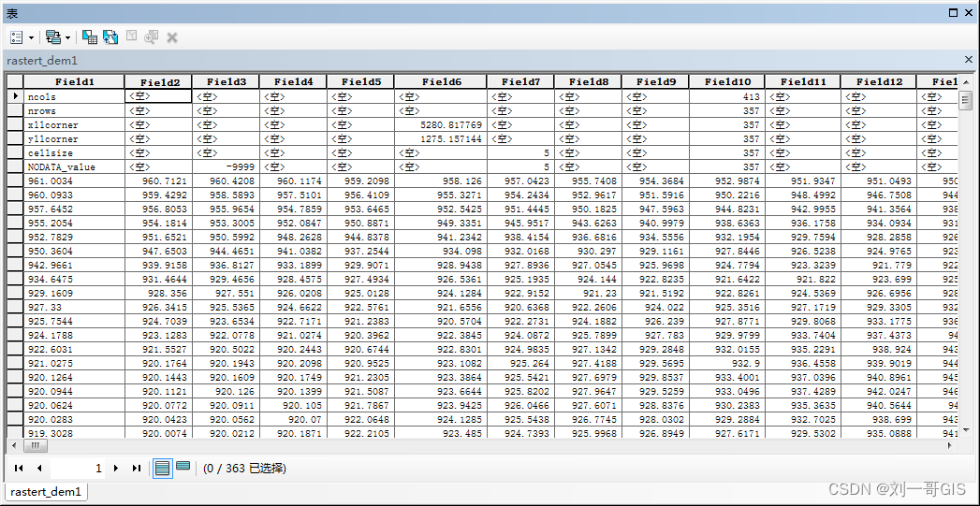
Task: Toggle Show all records view
Action: pyautogui.click(x=163, y=468)
